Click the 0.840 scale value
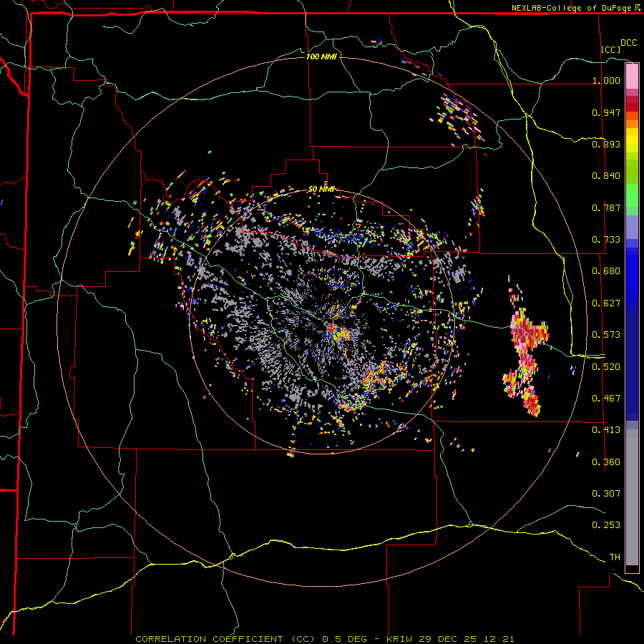644x644 pixels. pos(606,176)
